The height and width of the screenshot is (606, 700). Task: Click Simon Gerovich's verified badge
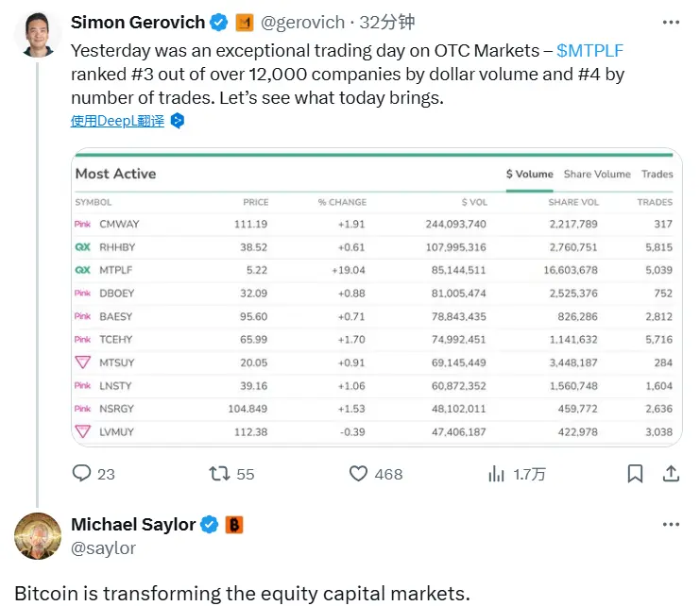coord(218,22)
